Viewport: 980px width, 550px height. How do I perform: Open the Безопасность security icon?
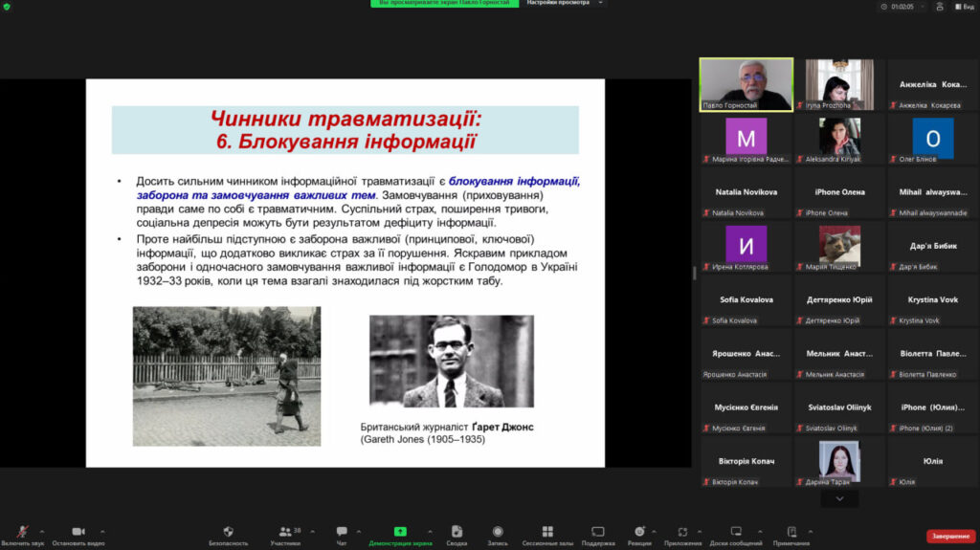[228, 532]
